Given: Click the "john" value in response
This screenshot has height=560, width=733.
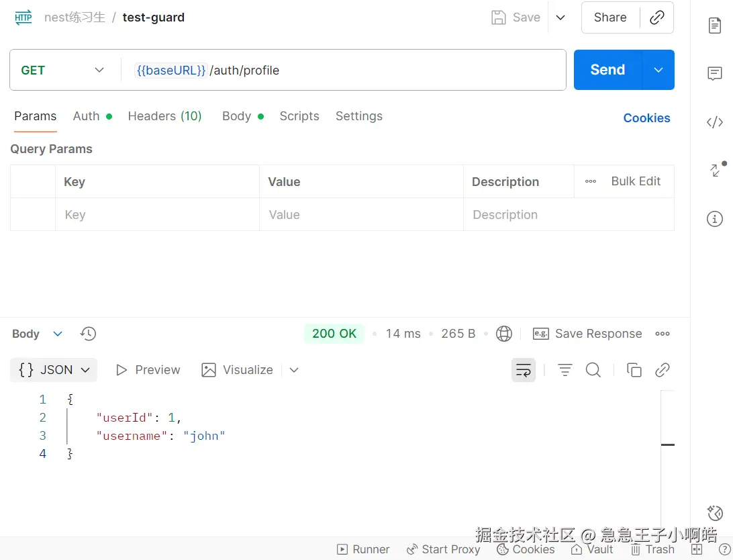Looking at the screenshot, I should tap(204, 436).
